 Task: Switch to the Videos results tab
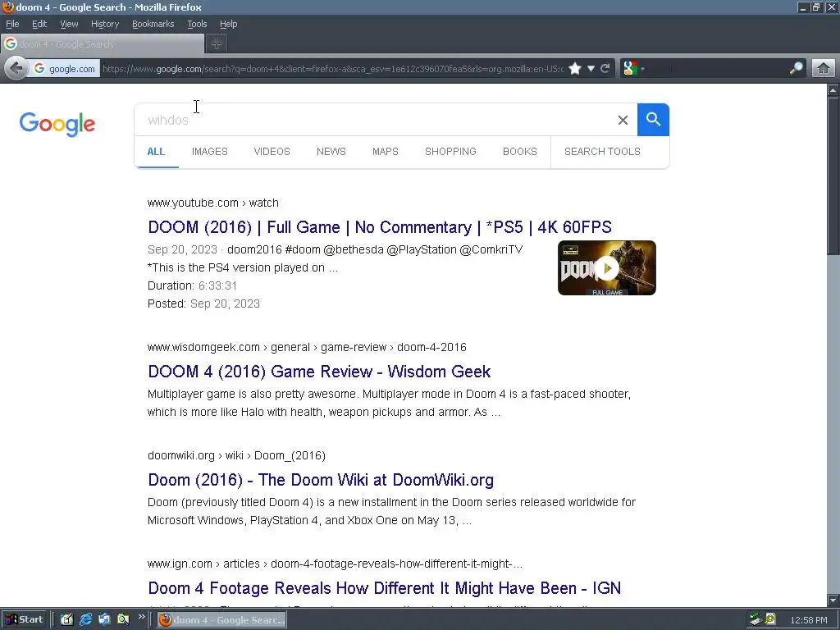click(x=272, y=152)
